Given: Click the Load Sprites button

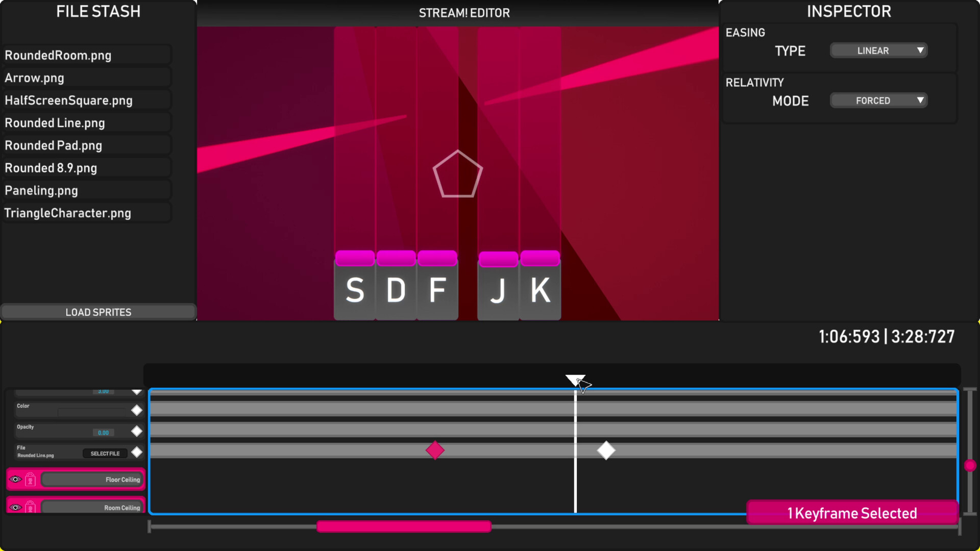Looking at the screenshot, I should (99, 312).
